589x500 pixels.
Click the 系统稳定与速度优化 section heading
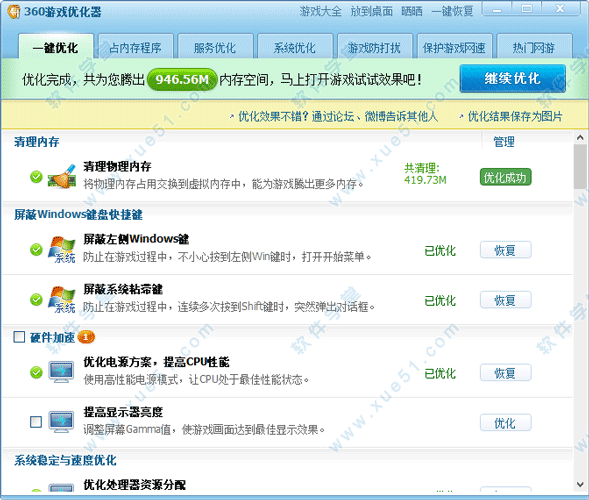(x=65, y=460)
